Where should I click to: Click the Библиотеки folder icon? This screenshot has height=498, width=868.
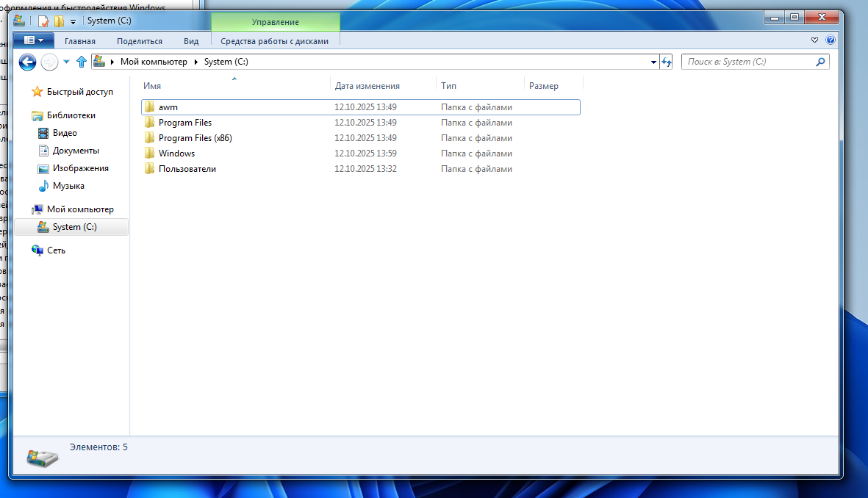(37, 115)
